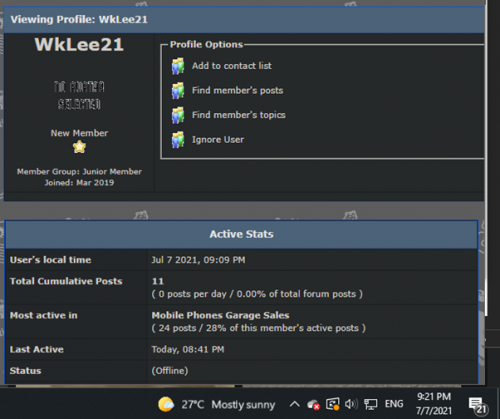500x419 pixels.
Task: Click the tray icon with the orange dot
Action: pos(332,404)
